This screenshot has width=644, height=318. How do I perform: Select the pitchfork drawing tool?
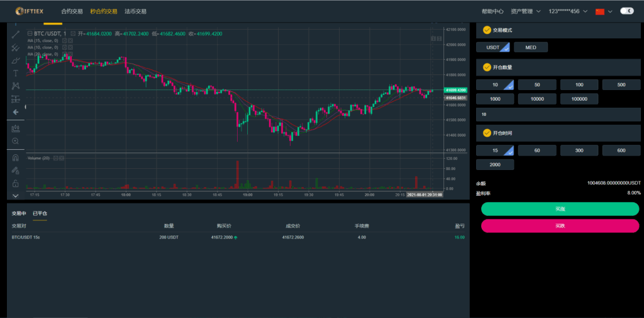point(16,47)
